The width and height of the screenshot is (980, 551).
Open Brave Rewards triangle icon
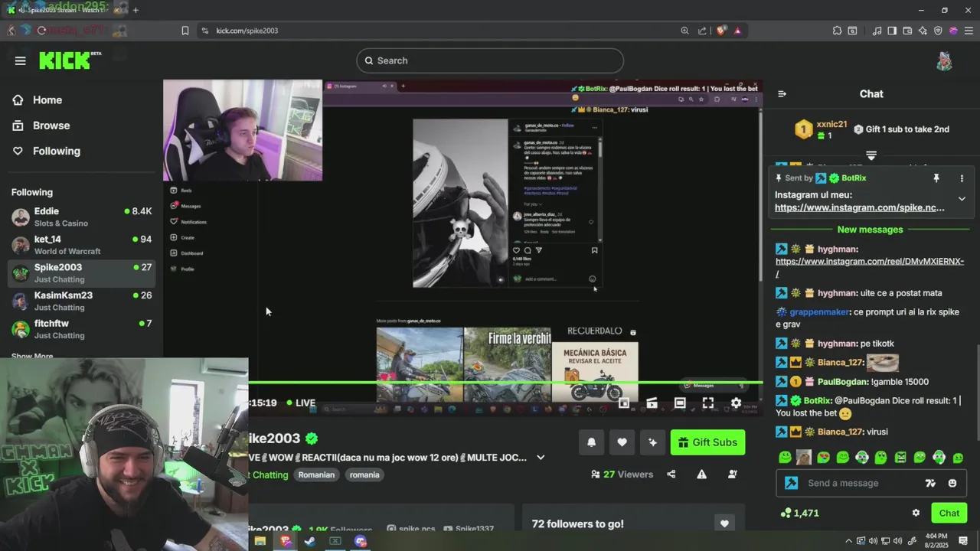tap(737, 31)
